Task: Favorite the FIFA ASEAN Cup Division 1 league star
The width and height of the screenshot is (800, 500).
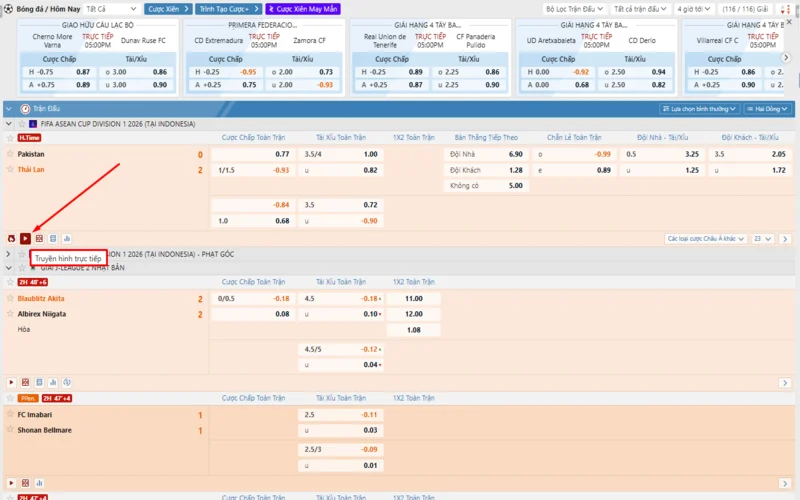Action: (21, 124)
